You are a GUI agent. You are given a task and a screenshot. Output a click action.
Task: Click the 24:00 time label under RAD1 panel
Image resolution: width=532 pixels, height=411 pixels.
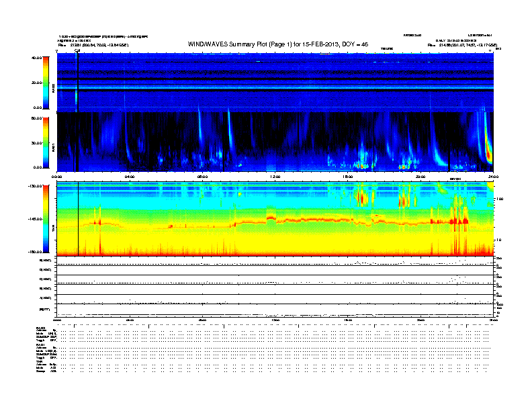click(493, 177)
